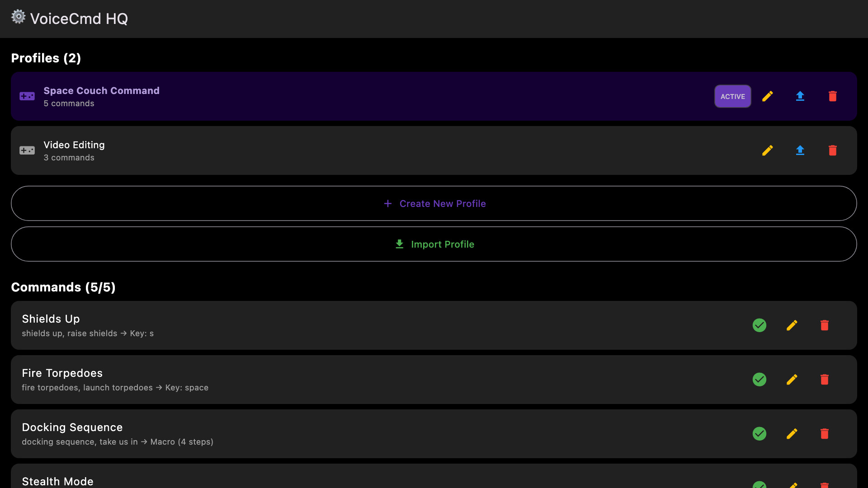868x488 pixels.
Task: Delete the Fire Torpedoes command
Action: tap(825, 380)
